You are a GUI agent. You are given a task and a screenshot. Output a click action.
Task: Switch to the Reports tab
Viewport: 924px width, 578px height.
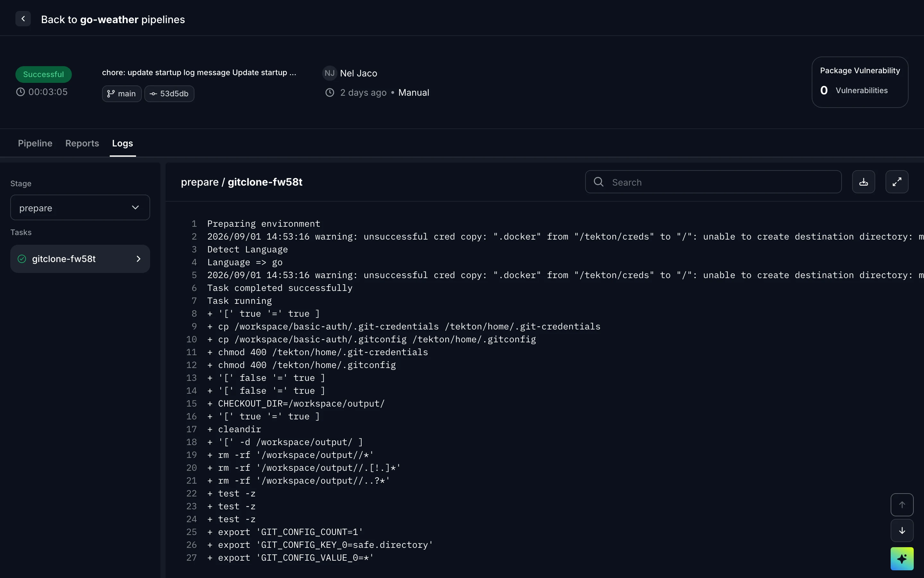tap(82, 143)
